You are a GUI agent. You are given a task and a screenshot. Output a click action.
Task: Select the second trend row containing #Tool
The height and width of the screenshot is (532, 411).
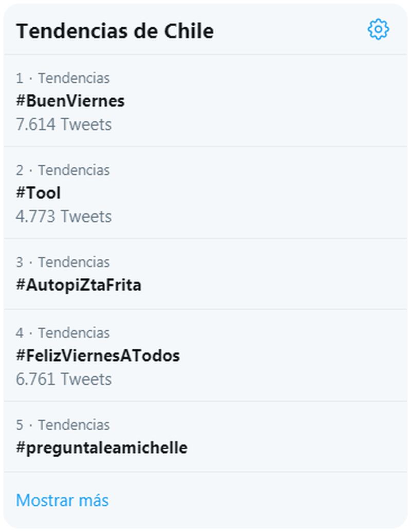(x=206, y=193)
